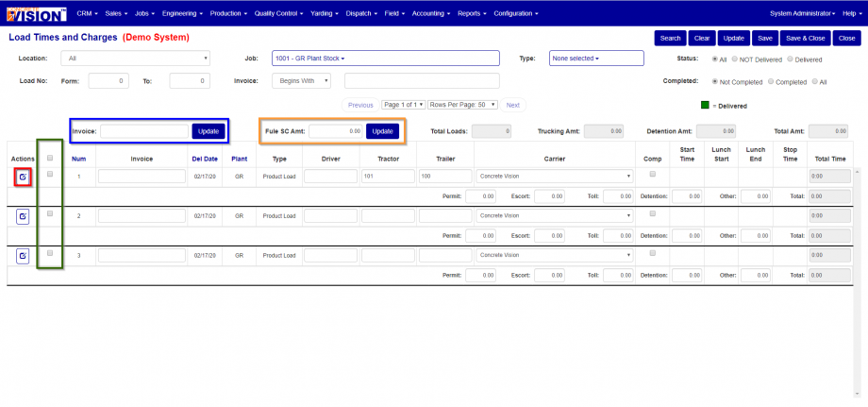Image resolution: width=868 pixels, height=407 pixels.
Task: Open the Type None selected dropdown
Action: point(596,59)
